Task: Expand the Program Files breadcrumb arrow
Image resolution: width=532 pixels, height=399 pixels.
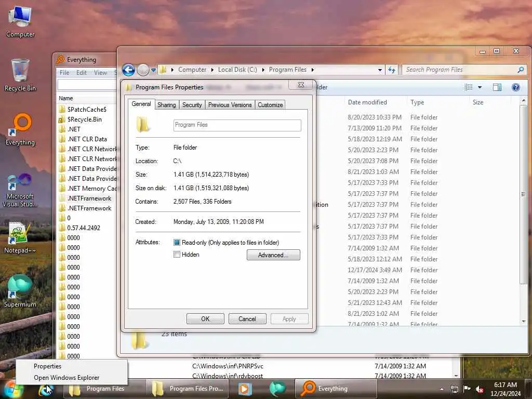Action: pos(312,70)
